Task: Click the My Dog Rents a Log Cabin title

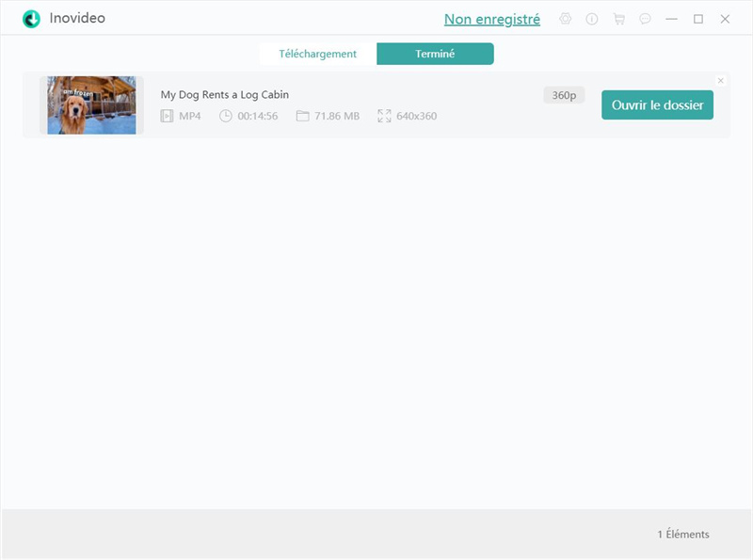Action: [x=225, y=94]
